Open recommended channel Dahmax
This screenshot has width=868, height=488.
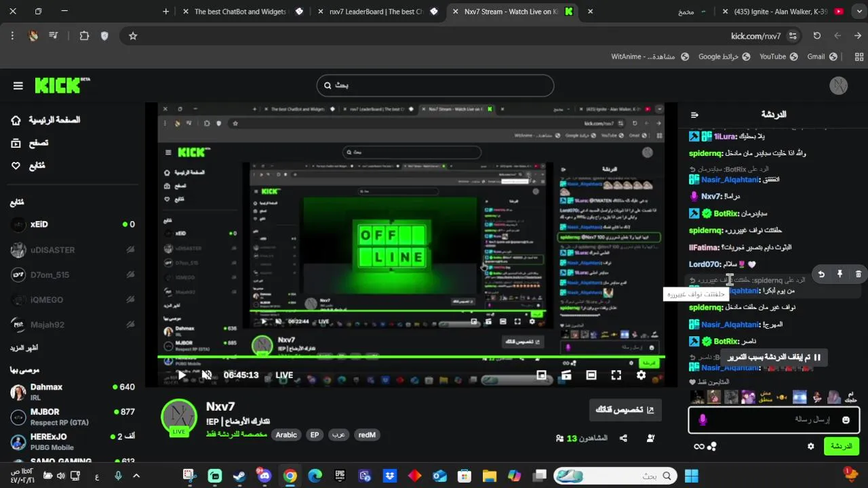(72, 391)
